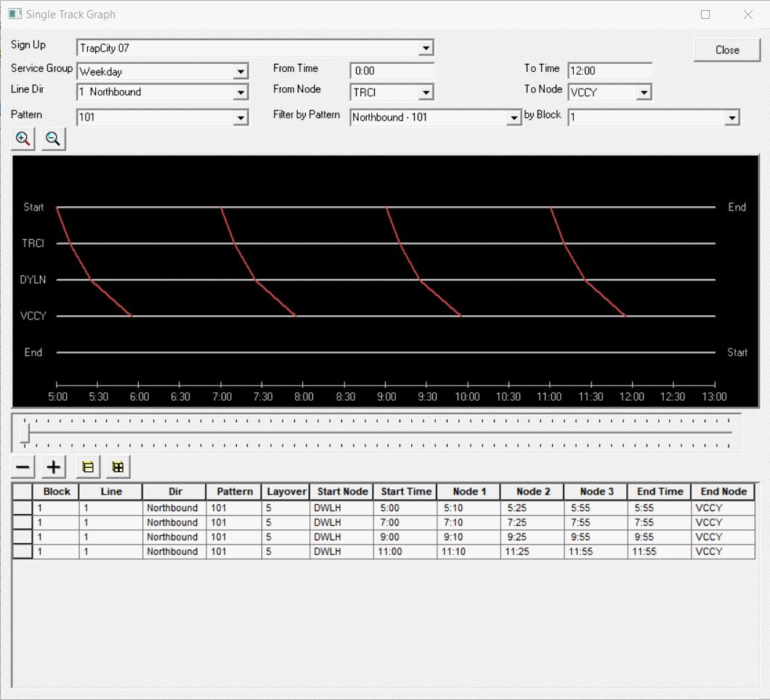The height and width of the screenshot is (700, 770).
Task: Open the To Node dropdown
Action: pos(645,92)
